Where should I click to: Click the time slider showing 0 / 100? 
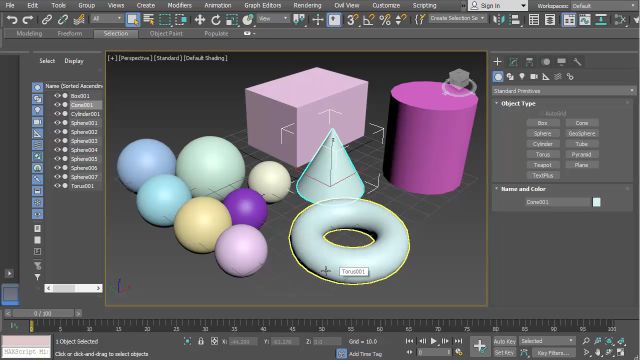[43, 313]
